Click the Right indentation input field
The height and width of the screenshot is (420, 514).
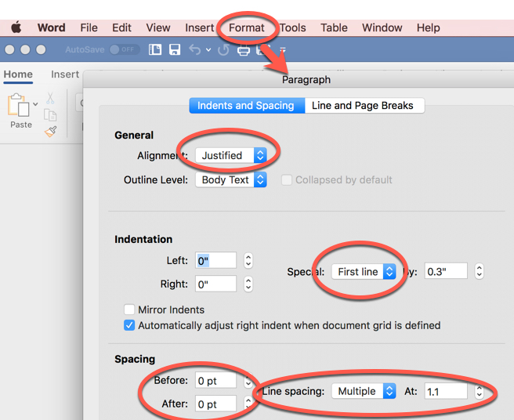(215, 284)
